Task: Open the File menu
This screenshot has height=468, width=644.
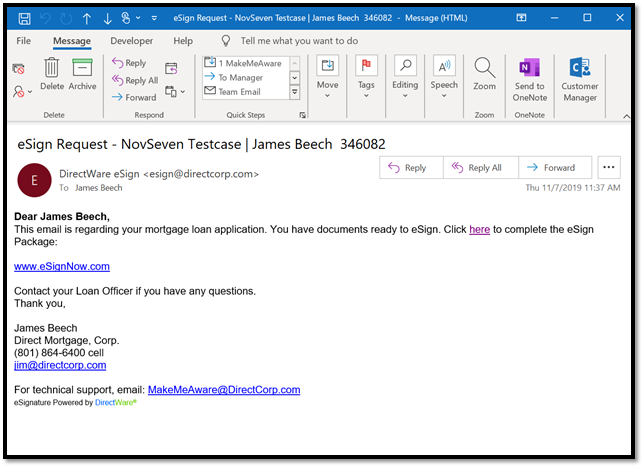Action: click(23, 41)
